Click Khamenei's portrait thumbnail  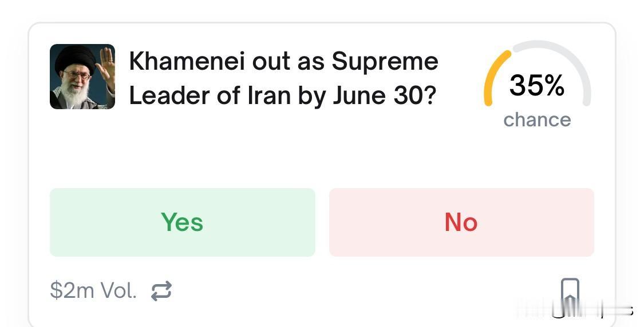[x=82, y=77]
